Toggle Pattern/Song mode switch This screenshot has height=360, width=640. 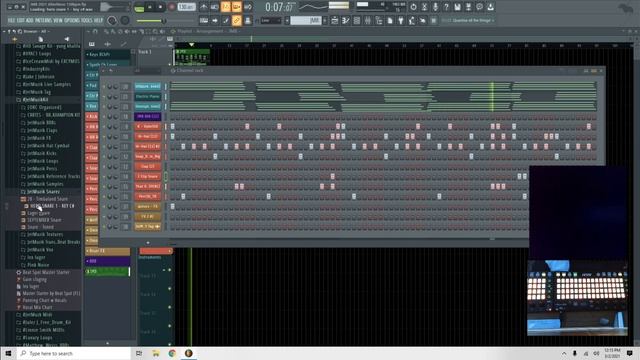139,7
